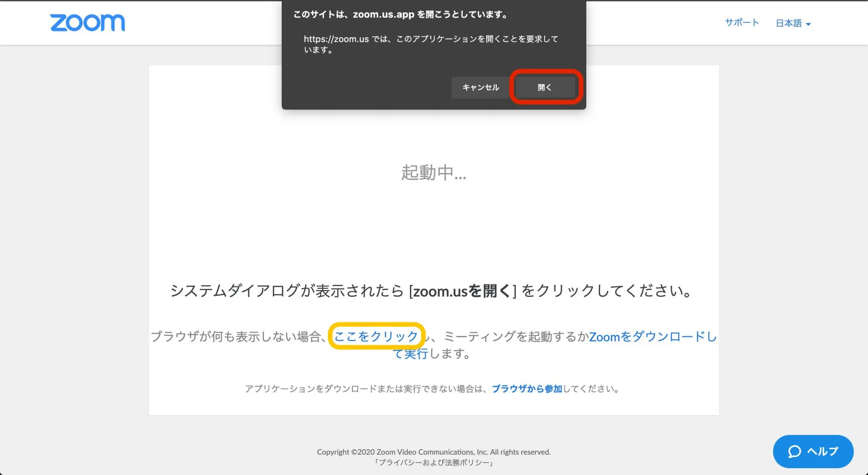Click the システムダイアログ instruction heading
868x475 pixels.
[286, 291]
